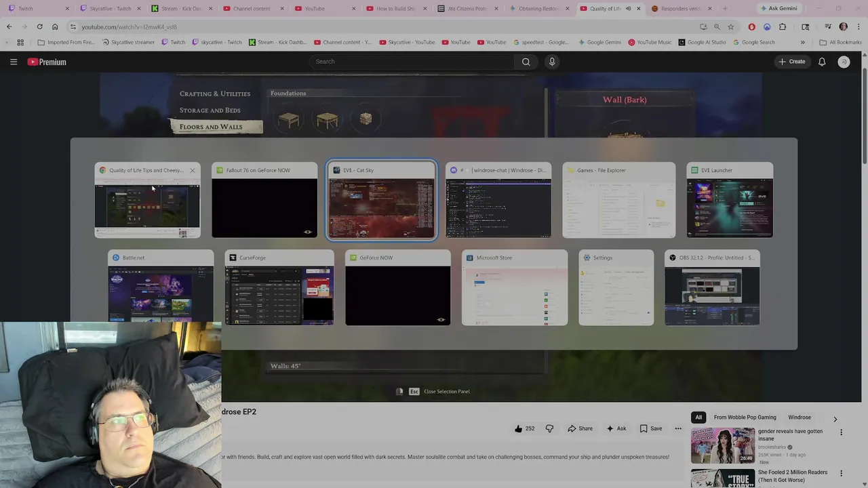
Task: Show more filter chips with right chevron
Action: tap(835, 419)
